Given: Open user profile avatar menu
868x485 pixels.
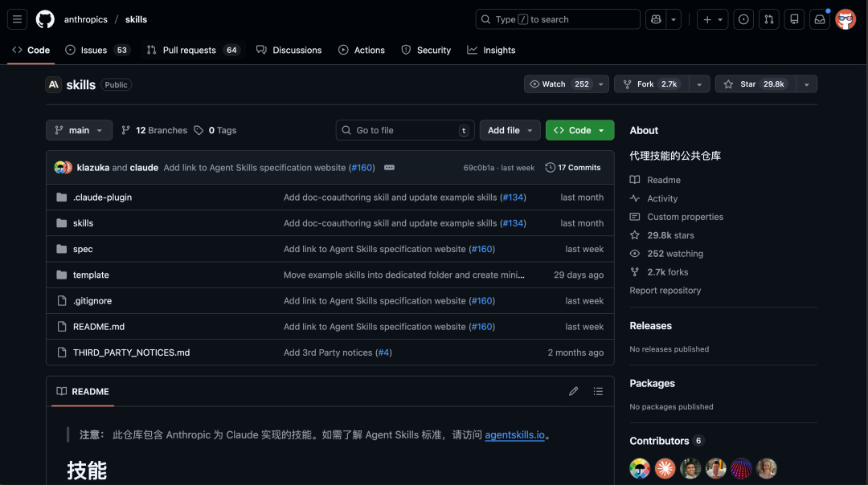Looking at the screenshot, I should coord(845,19).
